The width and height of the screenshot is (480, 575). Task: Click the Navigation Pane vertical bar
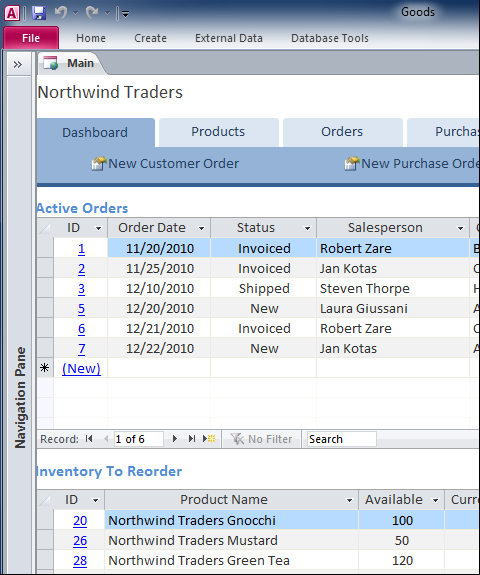(x=20, y=325)
